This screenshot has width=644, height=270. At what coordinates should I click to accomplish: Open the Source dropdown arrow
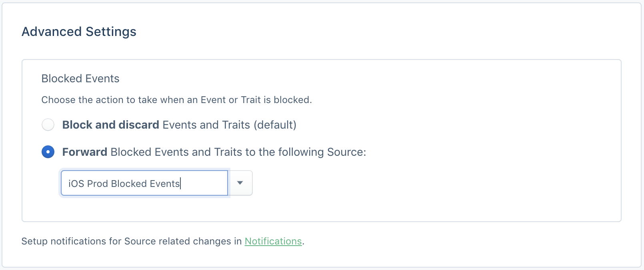pyautogui.click(x=240, y=183)
